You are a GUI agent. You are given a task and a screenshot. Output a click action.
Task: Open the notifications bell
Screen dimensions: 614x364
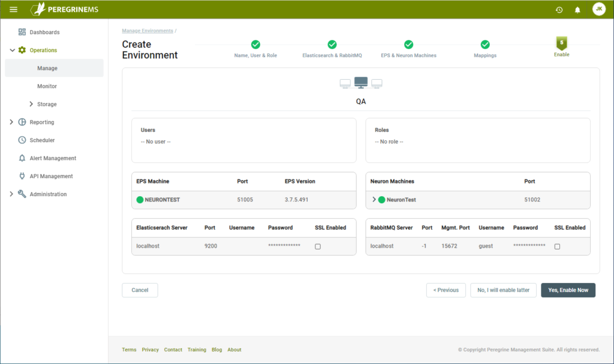(x=576, y=9)
